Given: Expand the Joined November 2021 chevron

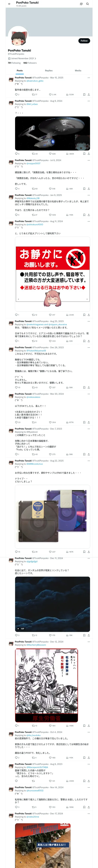Looking at the screenshot, I should point(35,58).
